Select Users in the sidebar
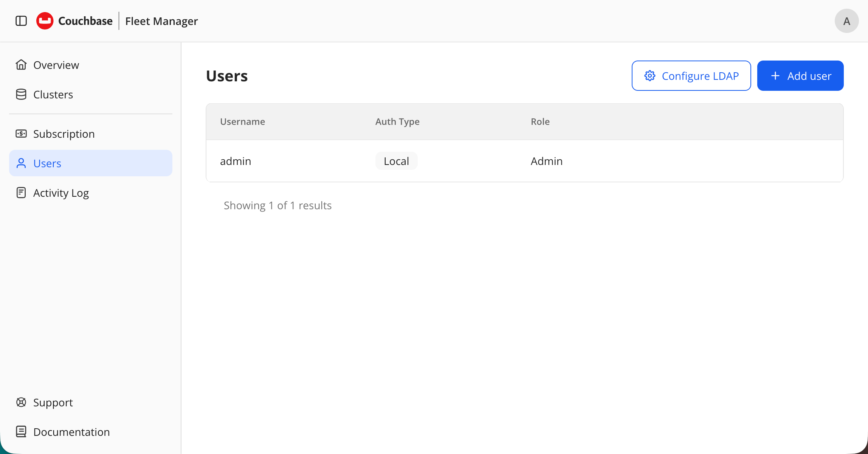The image size is (868, 454). 91,163
